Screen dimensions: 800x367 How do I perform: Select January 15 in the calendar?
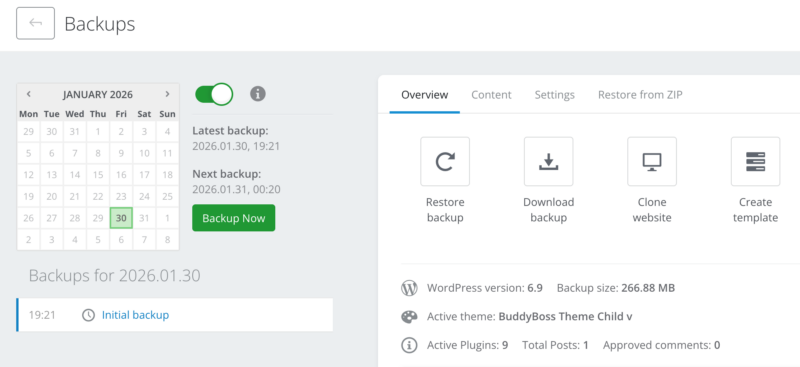(98, 175)
